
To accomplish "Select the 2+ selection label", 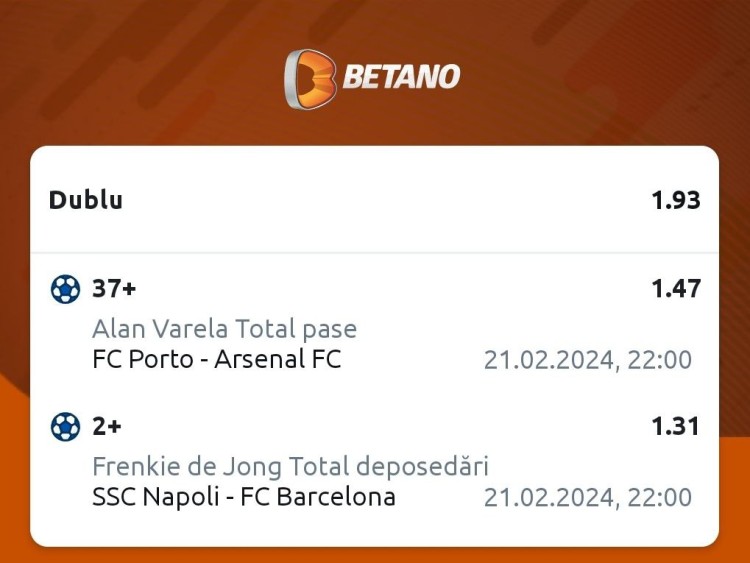I will pyautogui.click(x=107, y=426).
